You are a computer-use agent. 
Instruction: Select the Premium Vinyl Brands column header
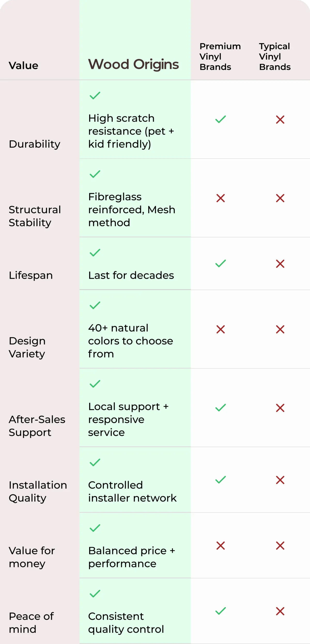(220, 57)
